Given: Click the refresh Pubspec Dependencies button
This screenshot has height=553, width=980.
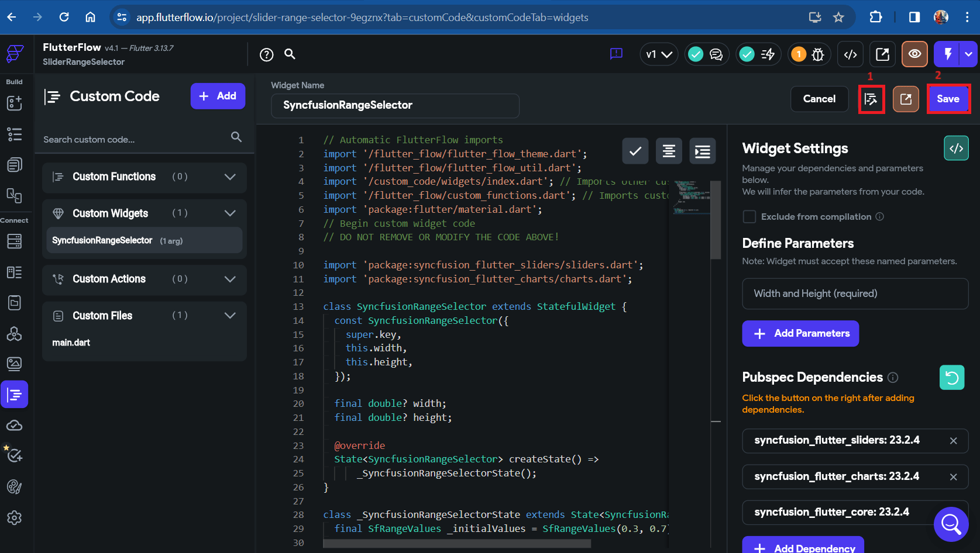Looking at the screenshot, I should click(952, 378).
